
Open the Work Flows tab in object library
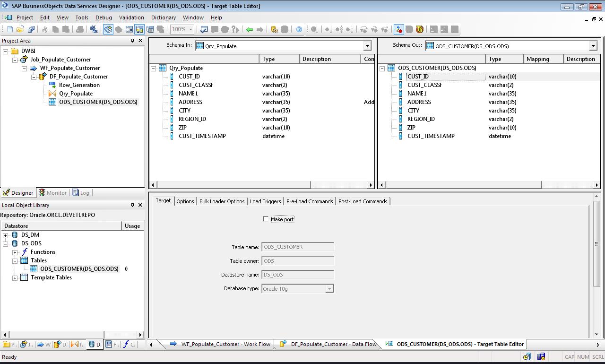coord(43,344)
